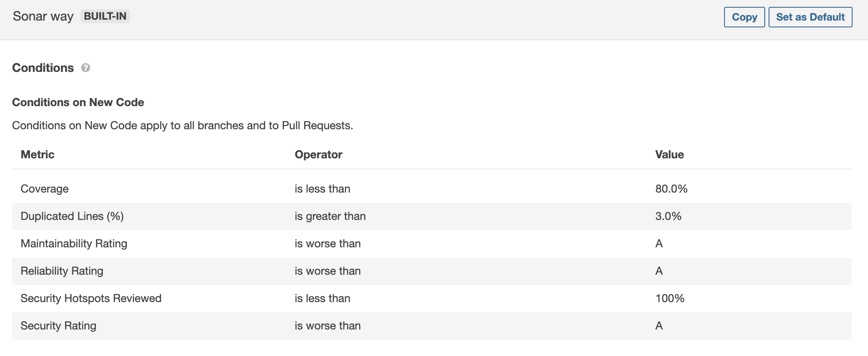Click the Metric column header
This screenshot has width=868, height=356.
pos(38,154)
